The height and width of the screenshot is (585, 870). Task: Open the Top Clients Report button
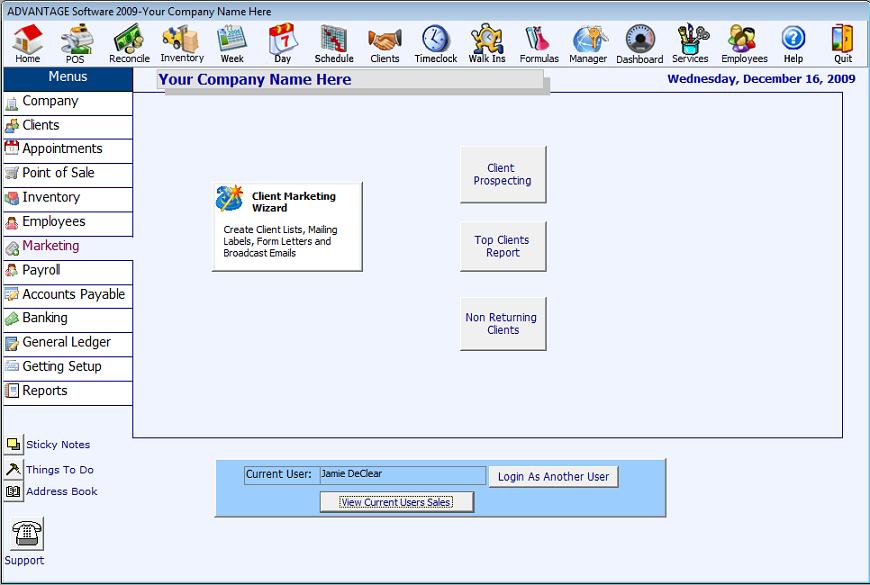(x=503, y=246)
